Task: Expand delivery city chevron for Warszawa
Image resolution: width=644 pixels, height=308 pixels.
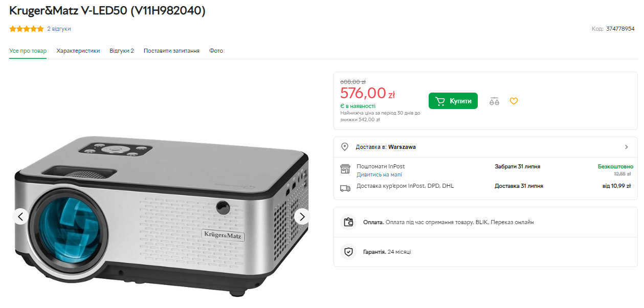Action: coord(627,147)
